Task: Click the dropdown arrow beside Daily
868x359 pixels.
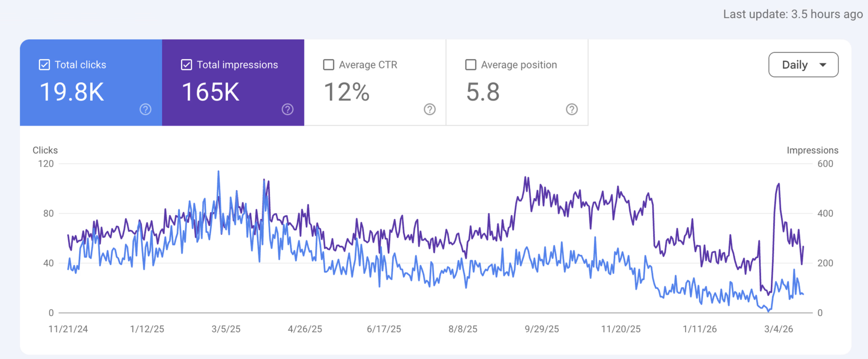Action: (823, 65)
